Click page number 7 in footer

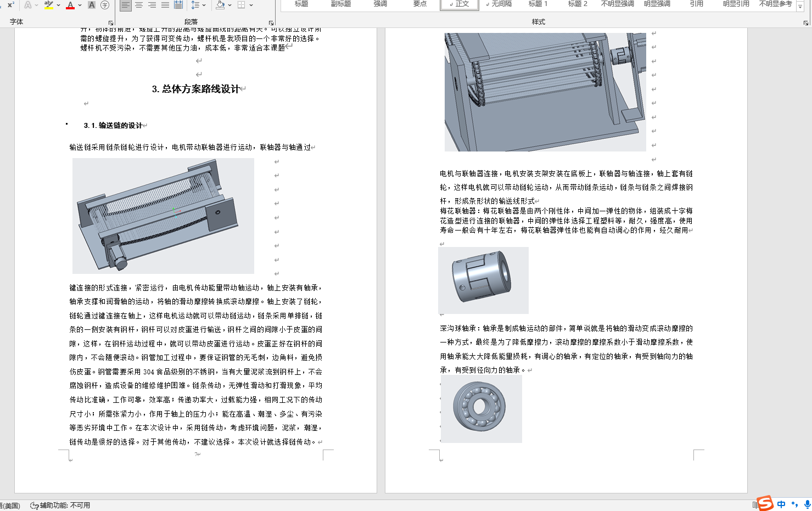[x=197, y=454]
